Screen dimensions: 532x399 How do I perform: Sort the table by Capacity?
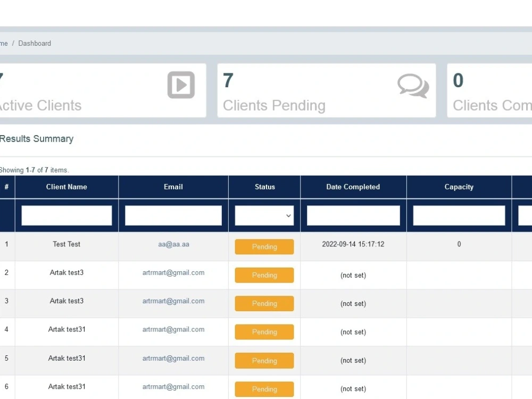pos(459,187)
